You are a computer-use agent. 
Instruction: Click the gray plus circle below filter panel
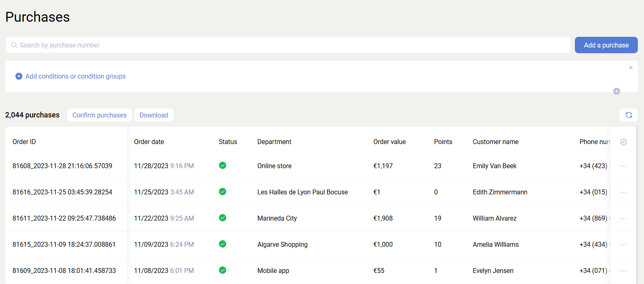tap(616, 91)
